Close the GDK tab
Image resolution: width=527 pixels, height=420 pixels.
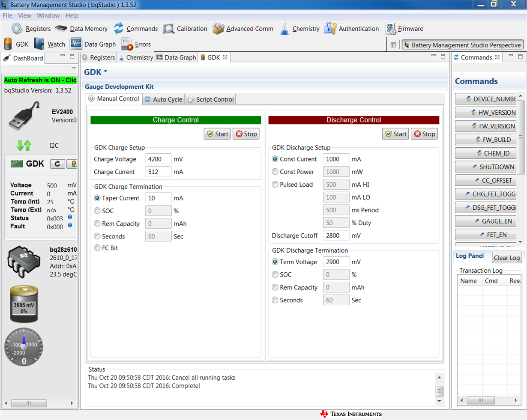click(x=225, y=57)
